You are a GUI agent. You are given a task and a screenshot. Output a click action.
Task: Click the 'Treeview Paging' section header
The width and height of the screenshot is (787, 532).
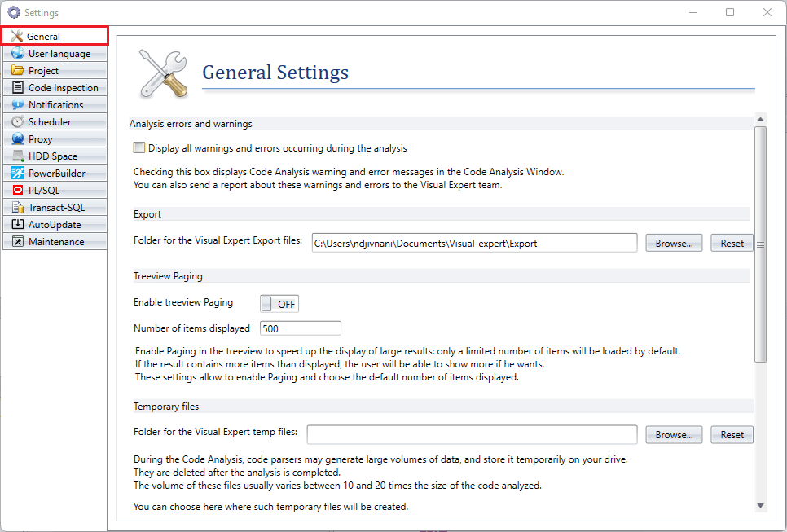(x=168, y=276)
